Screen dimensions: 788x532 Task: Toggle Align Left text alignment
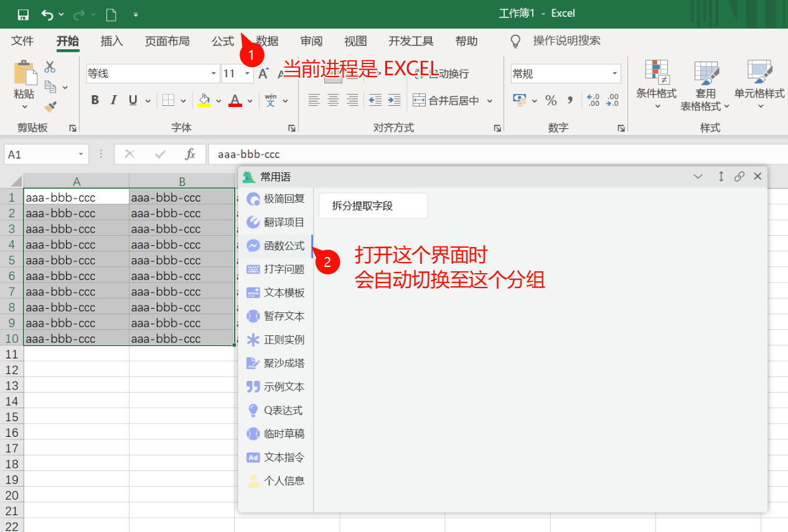tap(314, 100)
